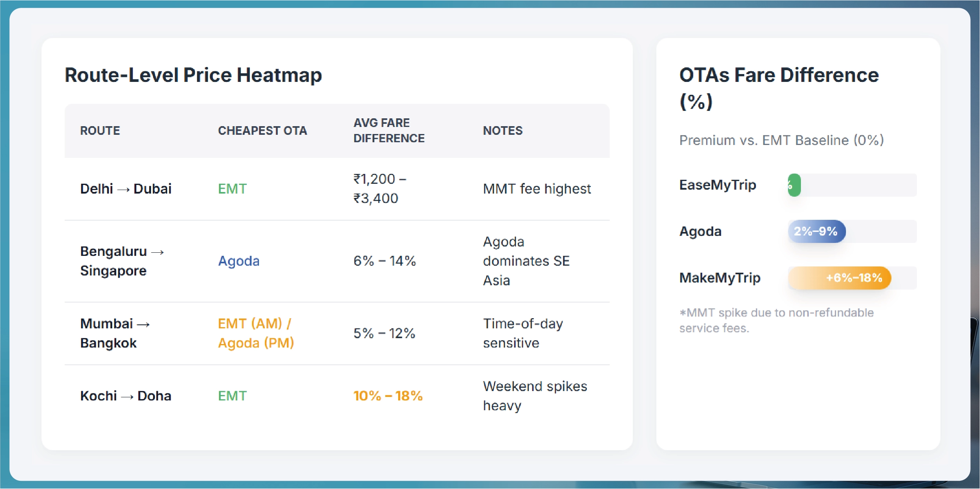The image size is (980, 489).
Task: Open the blue Agoda link in table
Action: coord(239,261)
